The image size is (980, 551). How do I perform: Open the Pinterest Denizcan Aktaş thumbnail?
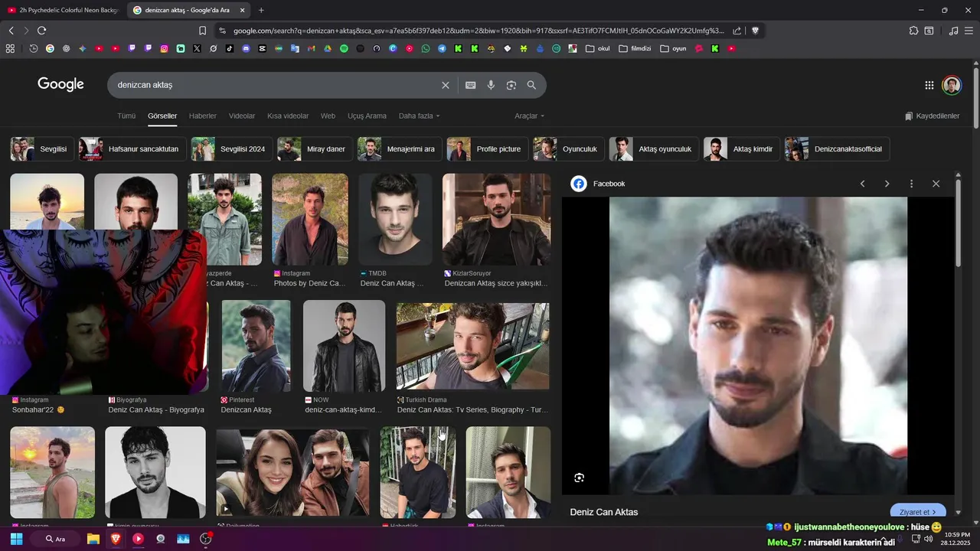click(x=256, y=346)
